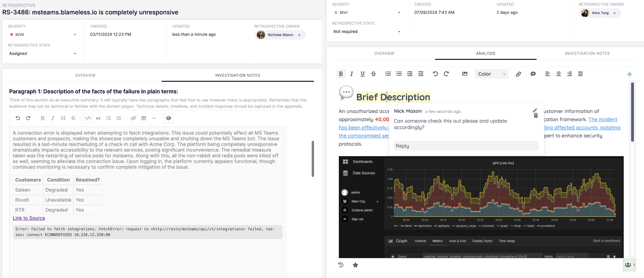
Task: Insert link in left editor toolbar
Action: [133, 118]
